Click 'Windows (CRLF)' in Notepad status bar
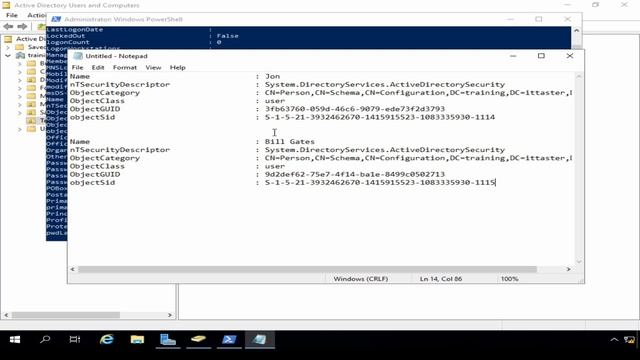The width and height of the screenshot is (640, 360). 360,279
